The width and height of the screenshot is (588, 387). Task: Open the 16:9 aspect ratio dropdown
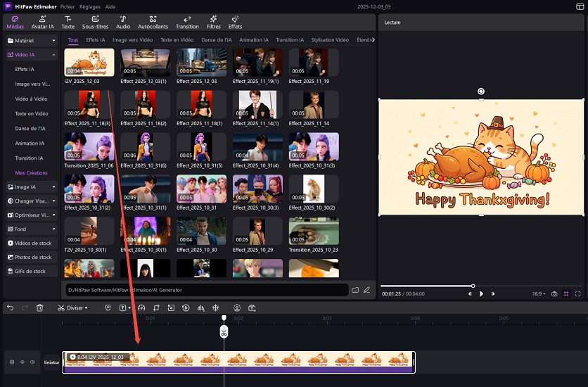click(538, 293)
